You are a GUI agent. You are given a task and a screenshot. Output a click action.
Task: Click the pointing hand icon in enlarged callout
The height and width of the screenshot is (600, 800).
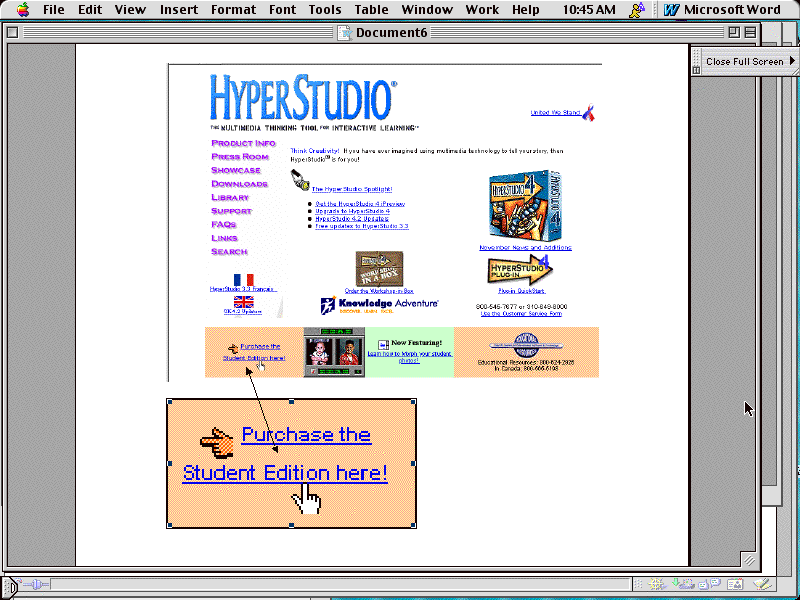point(217,442)
